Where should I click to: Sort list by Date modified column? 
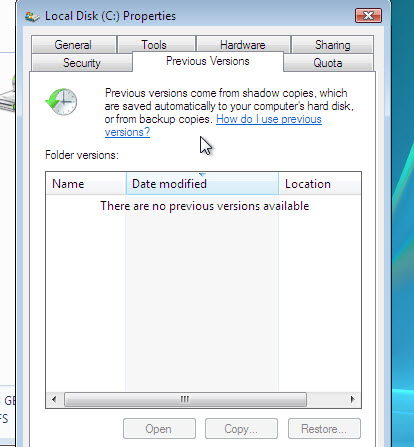(202, 183)
